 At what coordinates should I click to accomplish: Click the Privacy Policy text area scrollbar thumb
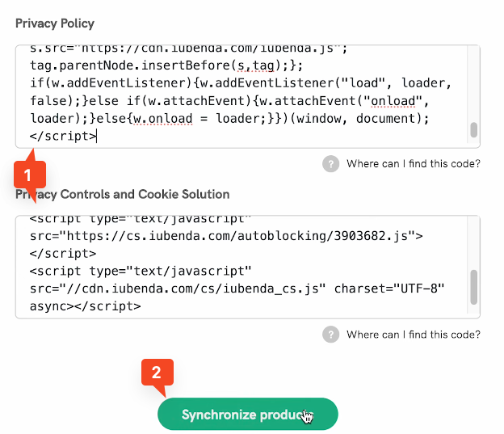click(x=474, y=129)
